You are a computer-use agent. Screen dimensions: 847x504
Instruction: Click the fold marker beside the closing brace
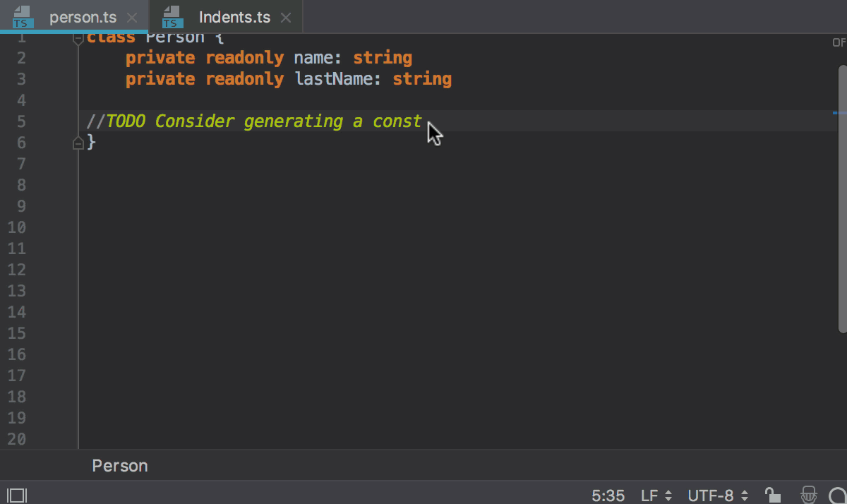pyautogui.click(x=78, y=143)
